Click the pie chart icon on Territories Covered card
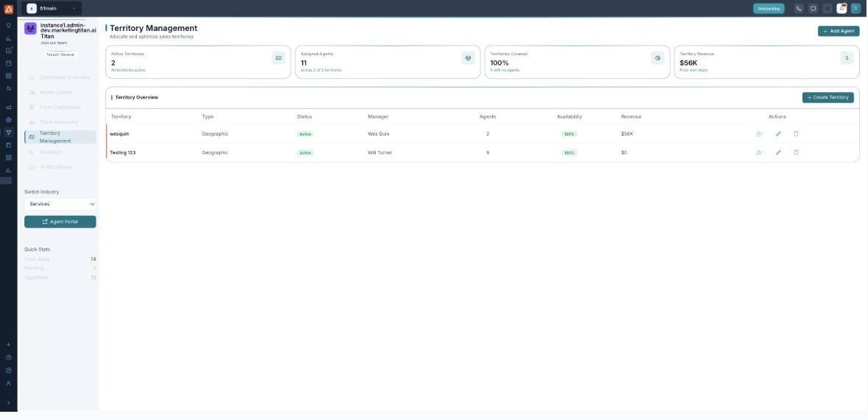 pyautogui.click(x=658, y=57)
